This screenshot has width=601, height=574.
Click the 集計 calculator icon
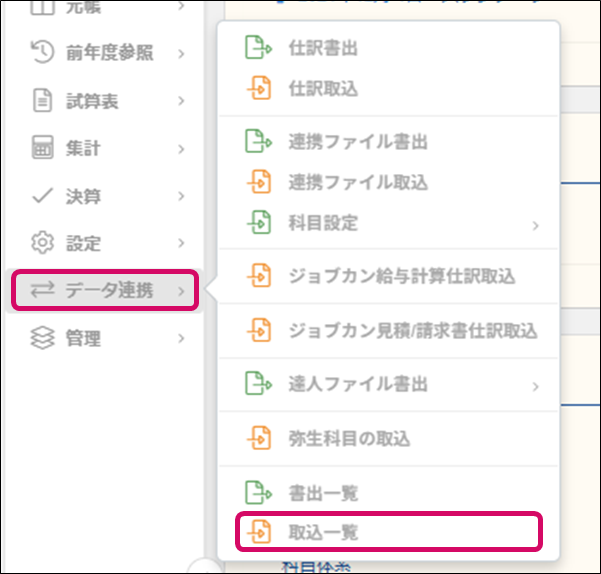pyautogui.click(x=42, y=149)
